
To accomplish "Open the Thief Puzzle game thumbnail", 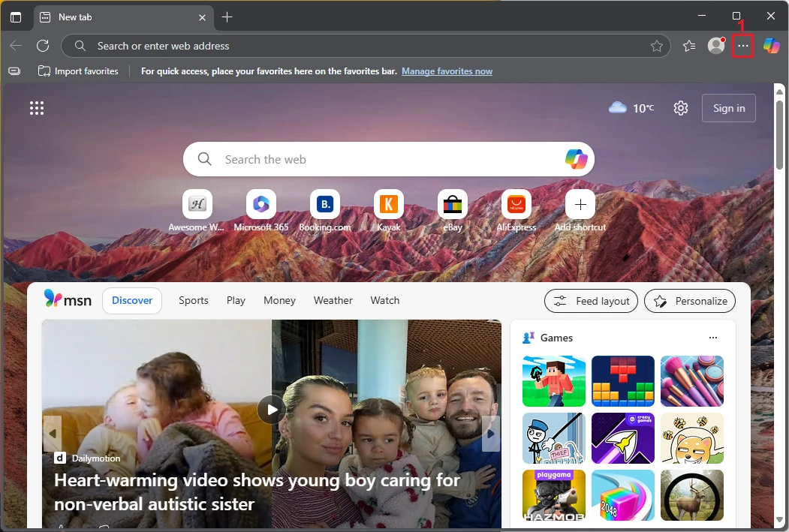I will pos(554,438).
